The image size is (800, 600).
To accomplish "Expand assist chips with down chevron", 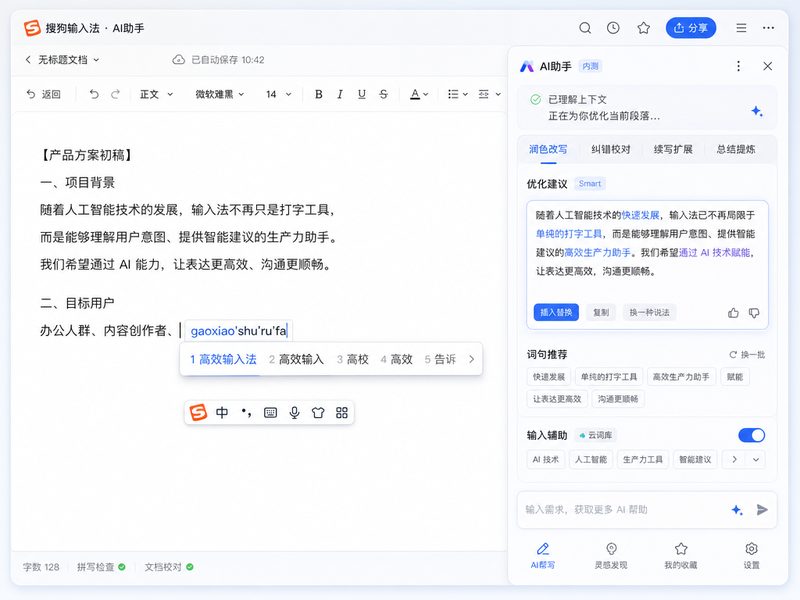I will point(756,460).
